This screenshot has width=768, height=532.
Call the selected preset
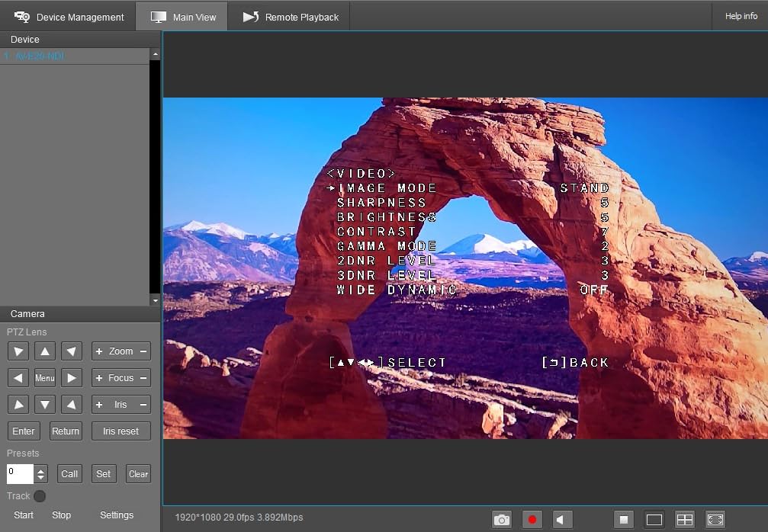tap(69, 474)
